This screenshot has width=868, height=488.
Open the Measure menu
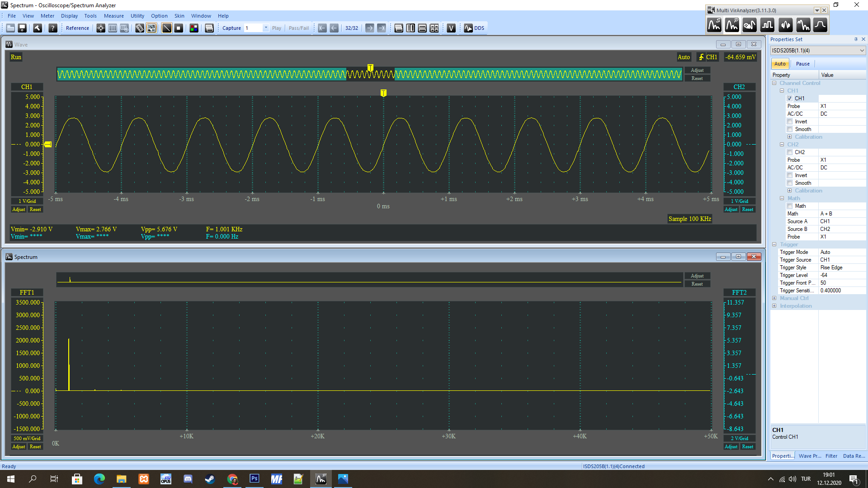click(113, 16)
